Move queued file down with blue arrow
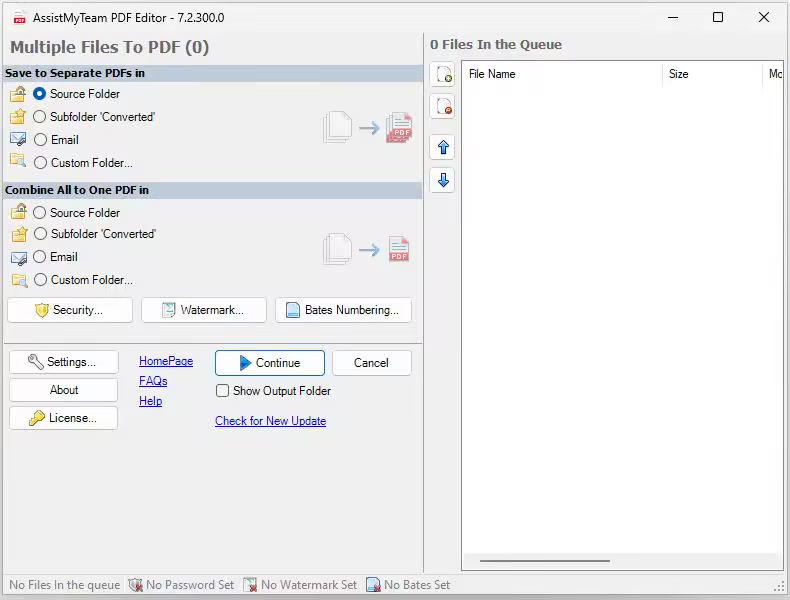790x600 pixels. (x=442, y=180)
